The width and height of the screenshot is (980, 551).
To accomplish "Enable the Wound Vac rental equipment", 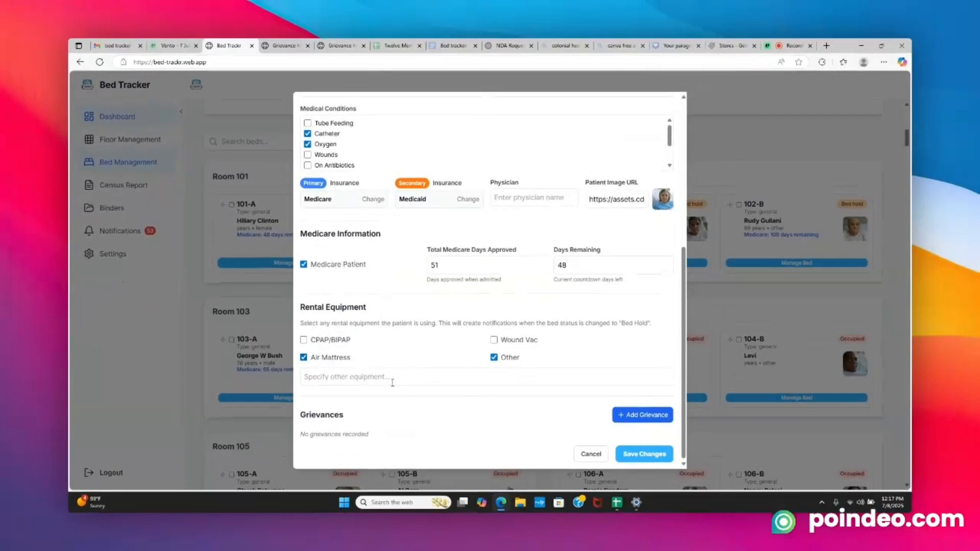I will coord(494,339).
